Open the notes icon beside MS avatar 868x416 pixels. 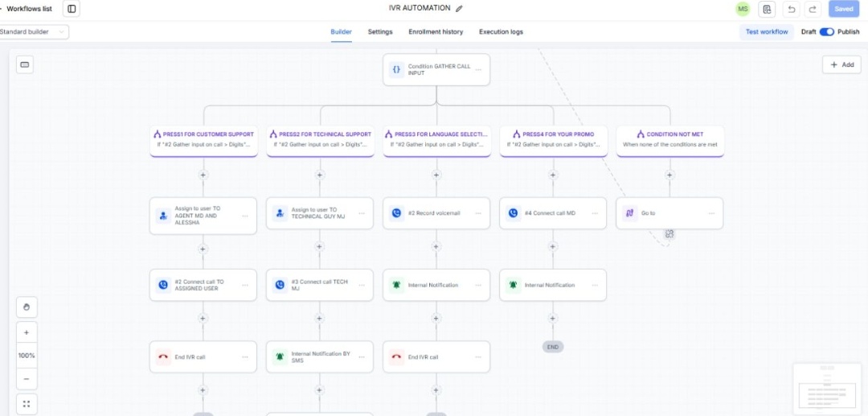767,9
